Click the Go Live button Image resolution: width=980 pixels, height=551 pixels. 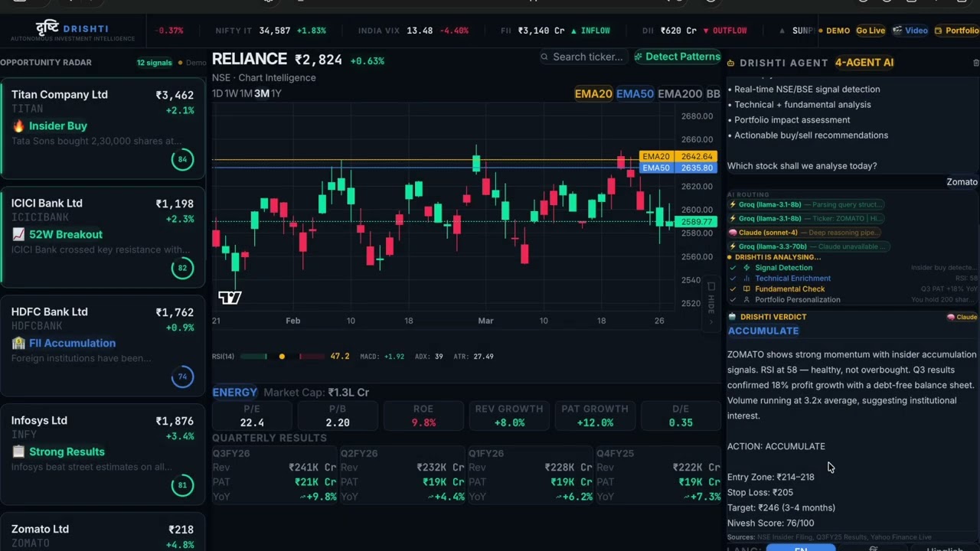click(x=871, y=31)
